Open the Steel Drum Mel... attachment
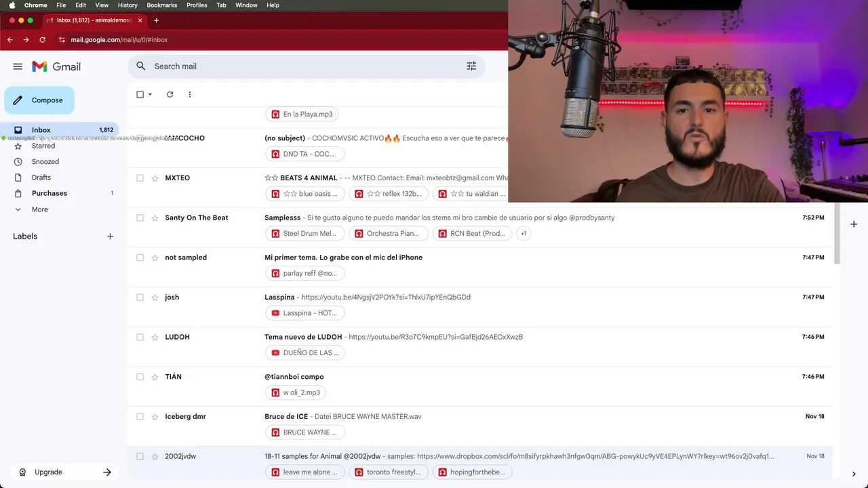The width and height of the screenshot is (868, 488). [305, 233]
